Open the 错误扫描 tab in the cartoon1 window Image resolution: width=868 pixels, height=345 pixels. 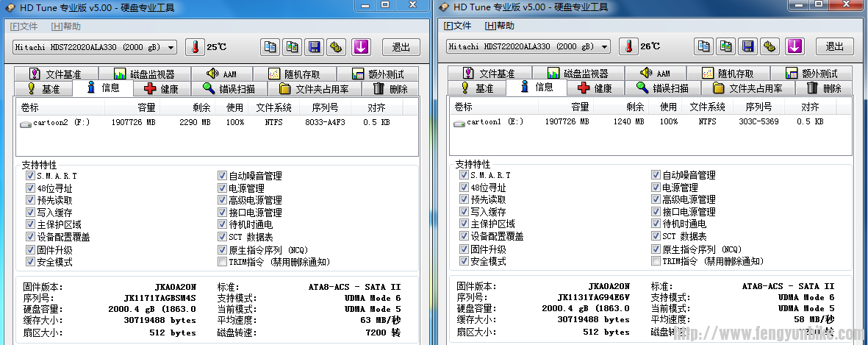tap(662, 88)
